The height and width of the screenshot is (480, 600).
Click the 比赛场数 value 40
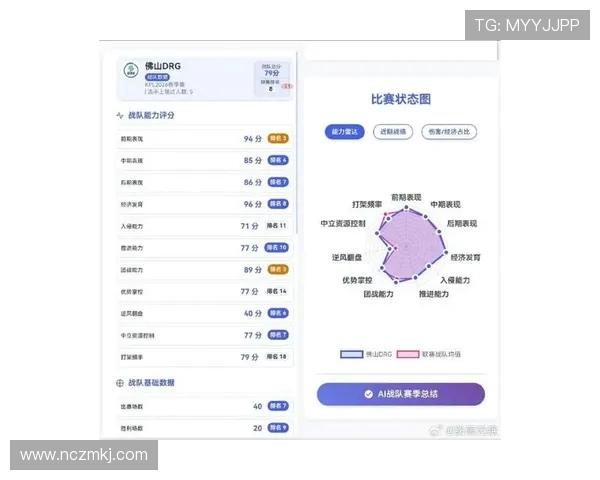pos(258,406)
